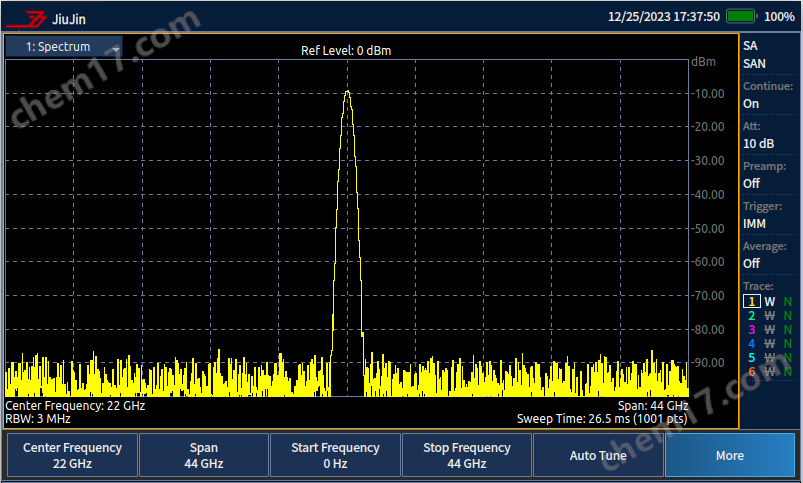This screenshot has height=483, width=803.
Task: Select trace 4 in trace list
Action: pyautogui.click(x=750, y=343)
